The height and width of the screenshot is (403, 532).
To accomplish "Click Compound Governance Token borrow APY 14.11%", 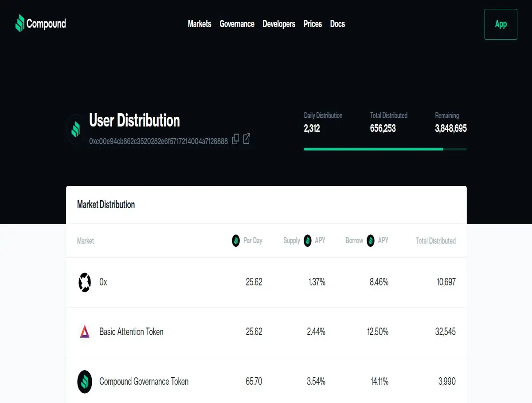I will tap(379, 382).
